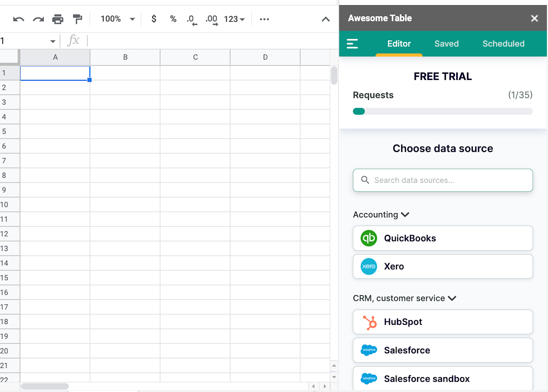Click the scroll right arrow button

coord(324,386)
